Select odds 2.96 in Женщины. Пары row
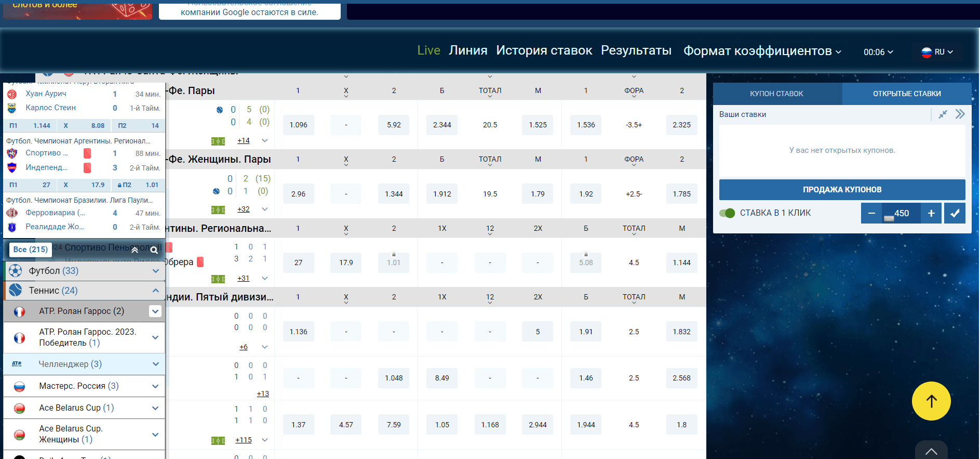980x459 pixels. 298,194
